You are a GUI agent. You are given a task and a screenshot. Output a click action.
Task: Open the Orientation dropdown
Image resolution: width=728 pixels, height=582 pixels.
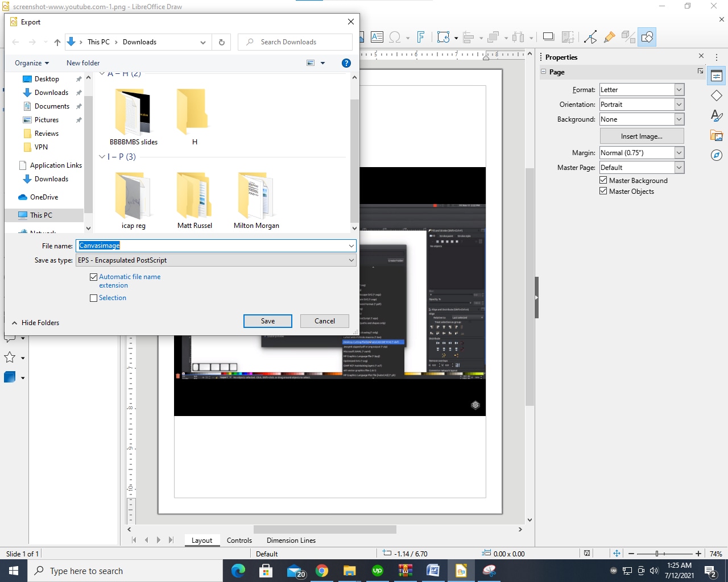pos(679,105)
